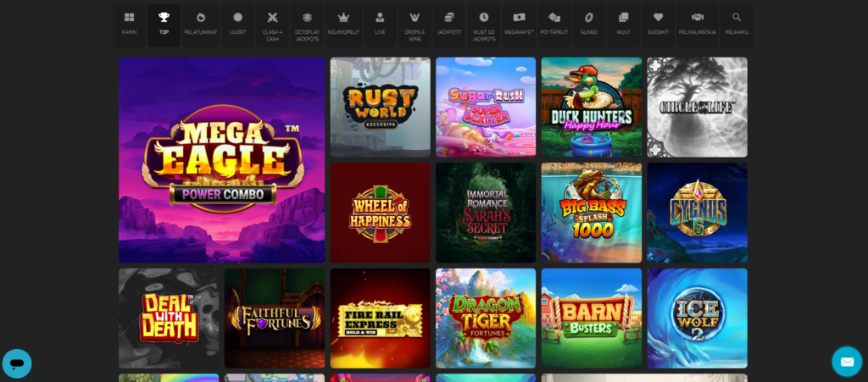Select the Kaikki all-games category icon
The image size is (868, 382).
click(129, 24)
